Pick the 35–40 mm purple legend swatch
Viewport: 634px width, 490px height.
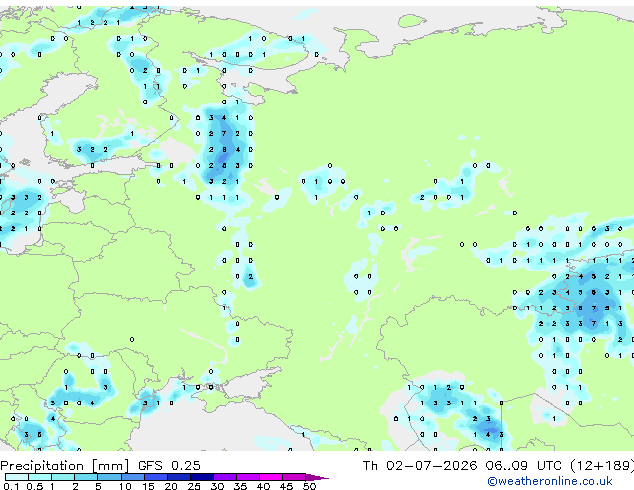tap(247, 477)
